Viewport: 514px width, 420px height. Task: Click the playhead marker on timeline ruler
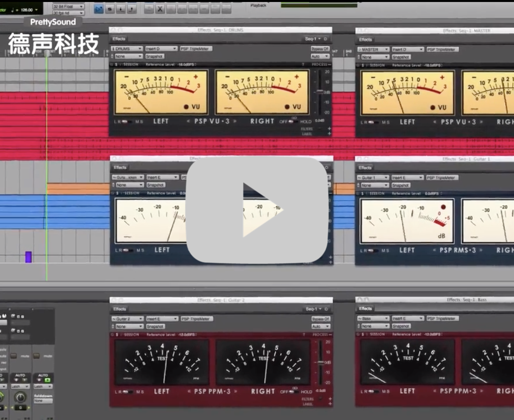pos(47,52)
